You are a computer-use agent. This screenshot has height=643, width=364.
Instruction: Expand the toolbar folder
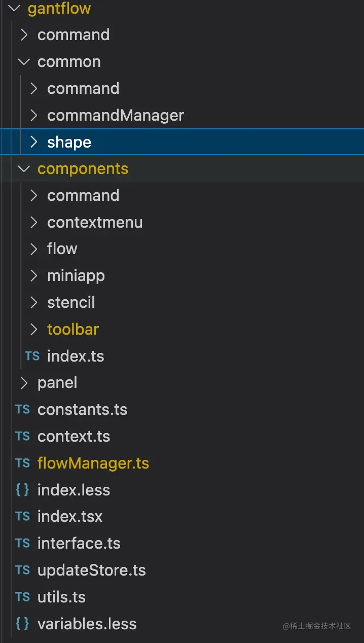34,330
